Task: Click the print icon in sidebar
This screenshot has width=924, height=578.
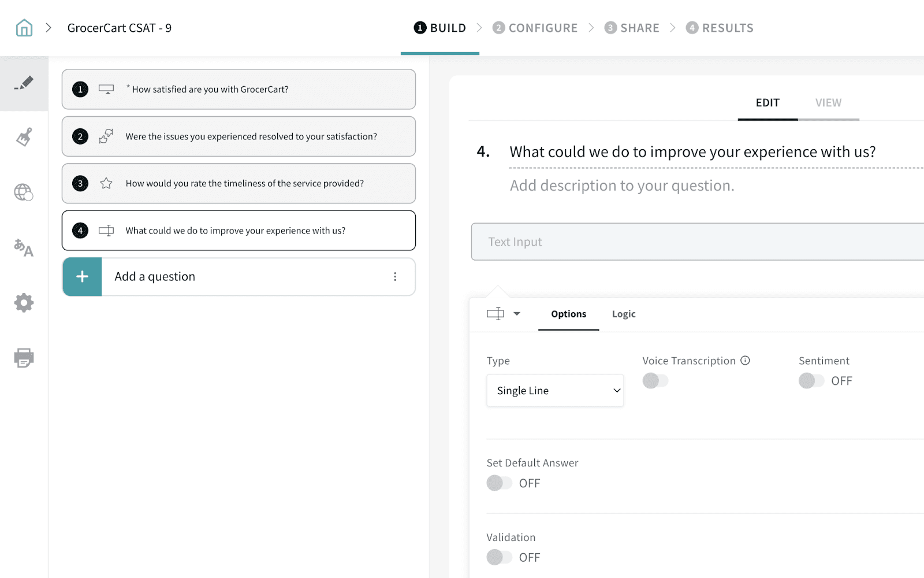Action: (24, 358)
